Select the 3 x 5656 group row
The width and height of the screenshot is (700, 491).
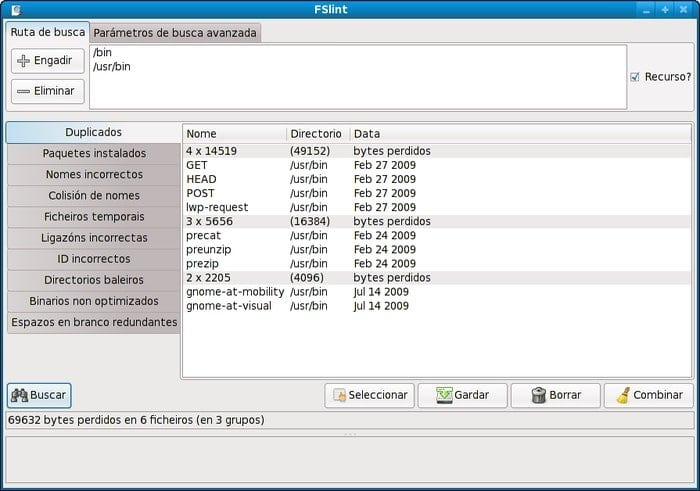coord(437,221)
